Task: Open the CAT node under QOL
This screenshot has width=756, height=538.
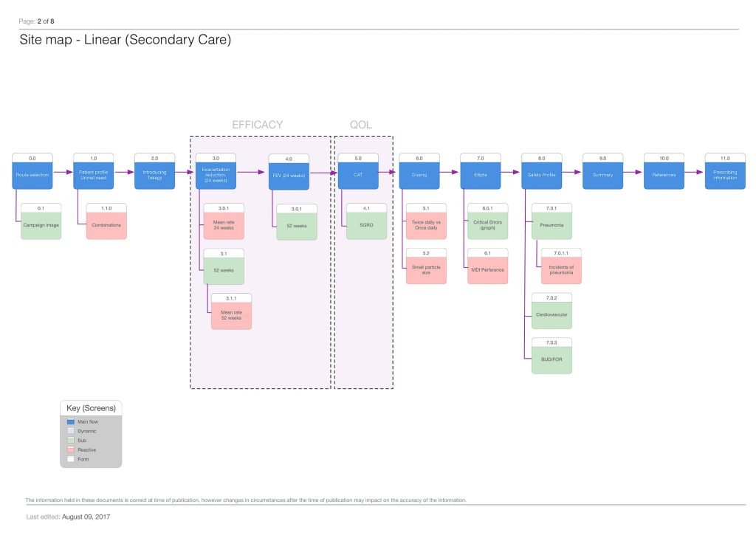Action: [358, 174]
